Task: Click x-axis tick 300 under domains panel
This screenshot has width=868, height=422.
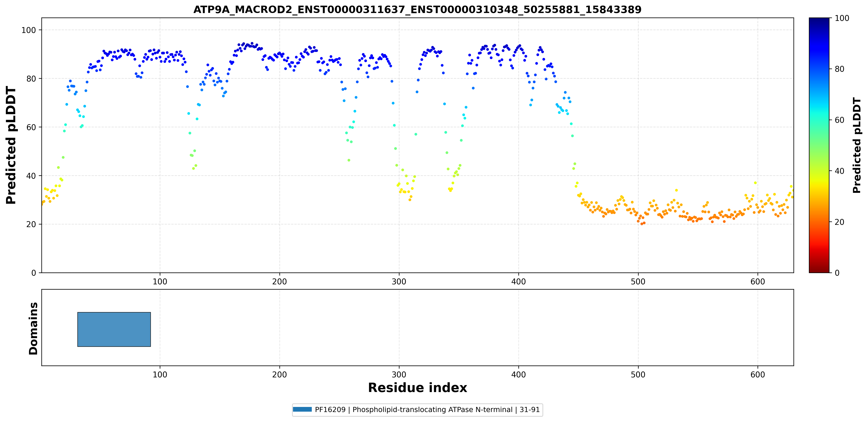Action: [x=399, y=374]
